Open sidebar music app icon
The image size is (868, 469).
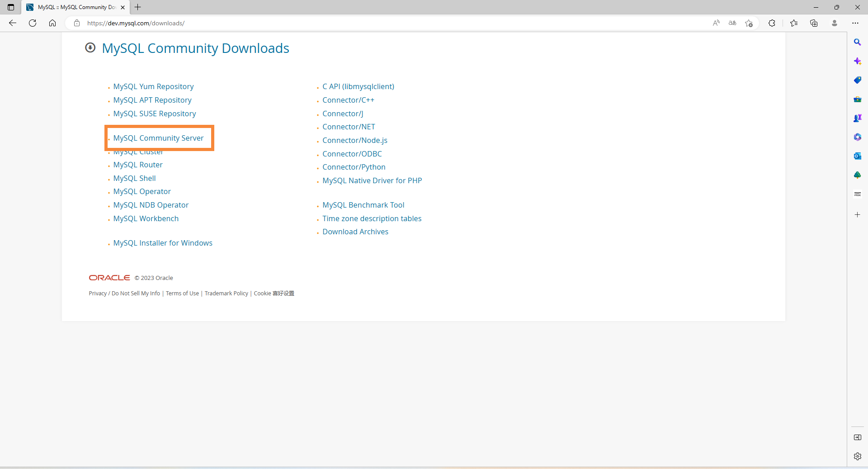click(x=857, y=194)
